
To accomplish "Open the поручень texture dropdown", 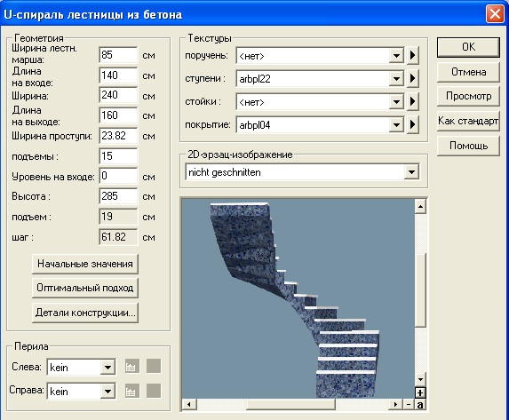I will (x=396, y=56).
